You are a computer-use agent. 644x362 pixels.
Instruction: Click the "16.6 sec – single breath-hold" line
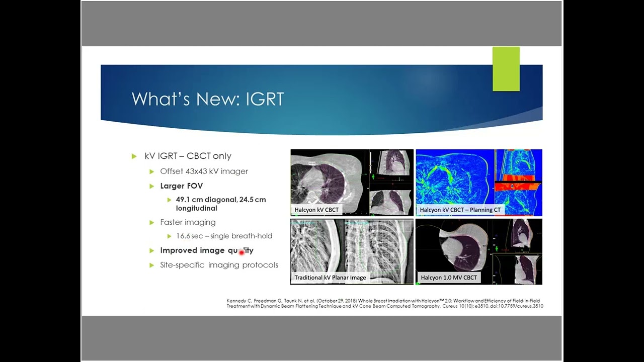click(x=224, y=236)
